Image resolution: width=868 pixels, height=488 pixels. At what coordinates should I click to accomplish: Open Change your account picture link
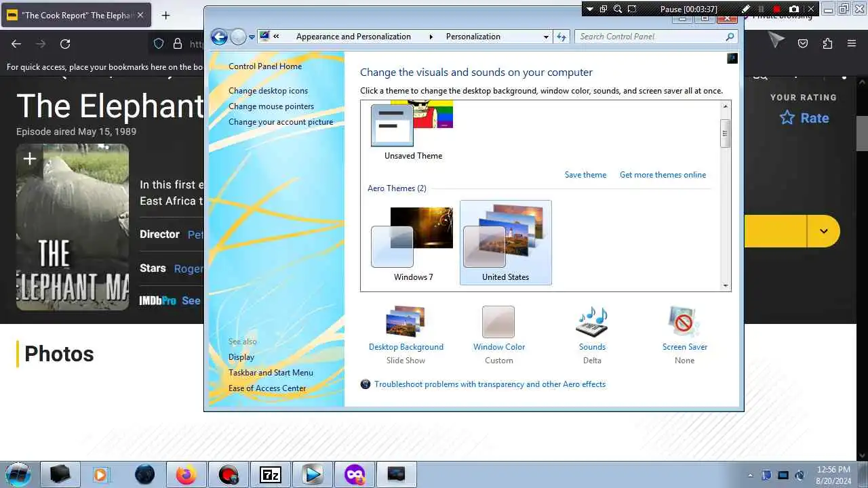click(x=281, y=122)
